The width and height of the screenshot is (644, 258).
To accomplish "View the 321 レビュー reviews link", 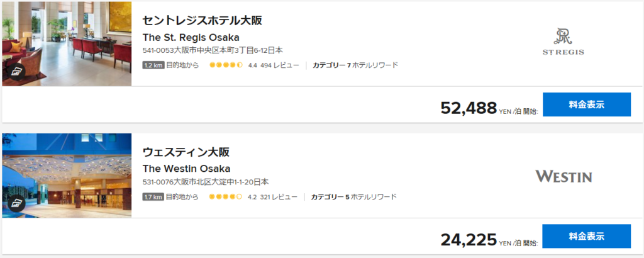I will (279, 197).
